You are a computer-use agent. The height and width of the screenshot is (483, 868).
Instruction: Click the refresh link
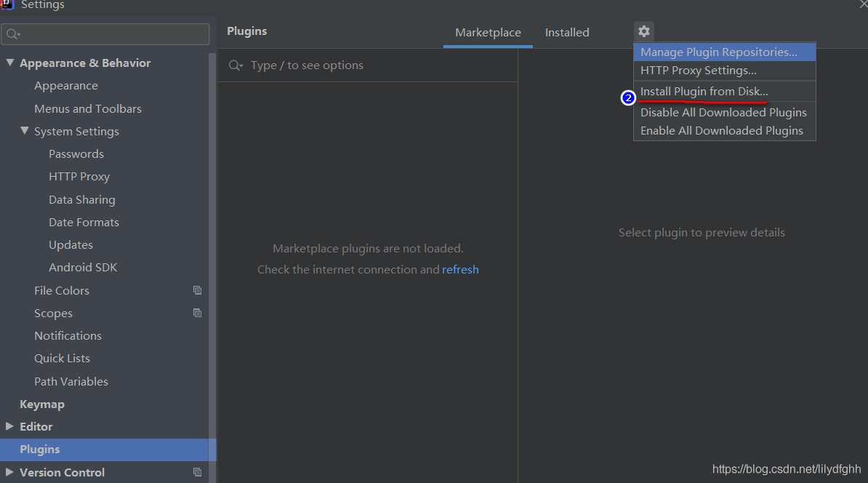point(460,270)
